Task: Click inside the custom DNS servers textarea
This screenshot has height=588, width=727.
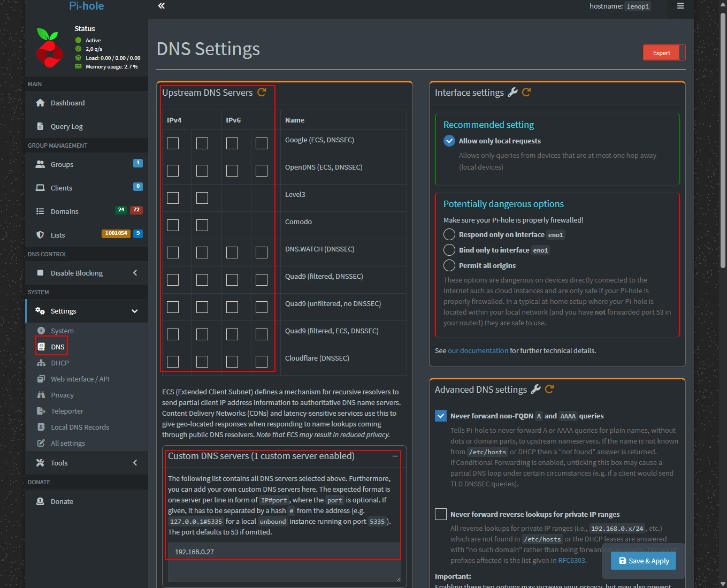Action: pyautogui.click(x=284, y=562)
